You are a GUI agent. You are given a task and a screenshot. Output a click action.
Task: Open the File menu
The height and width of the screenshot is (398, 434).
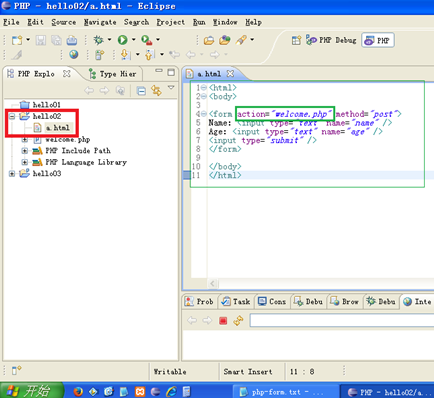[x=11, y=22]
